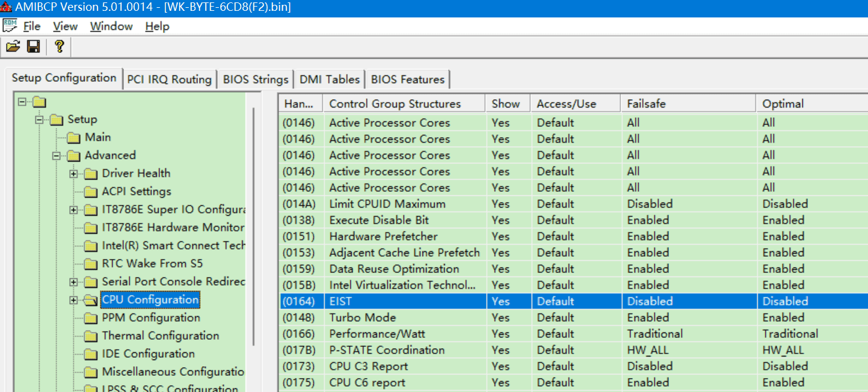The image size is (868, 392).
Task: Select PPM Configuration in the tree
Action: 150,317
